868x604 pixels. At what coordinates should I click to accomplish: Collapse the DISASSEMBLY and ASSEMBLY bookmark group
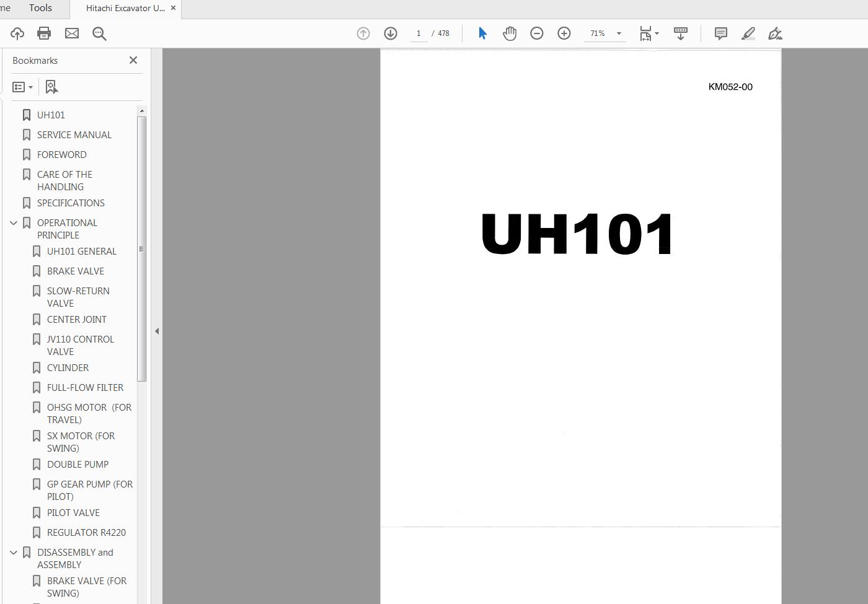[14, 553]
